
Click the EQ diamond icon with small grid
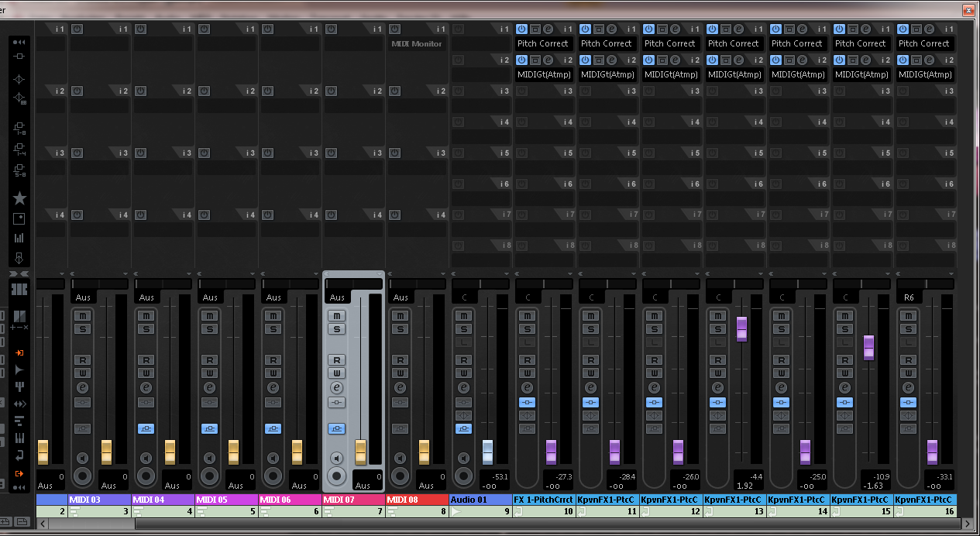19,99
